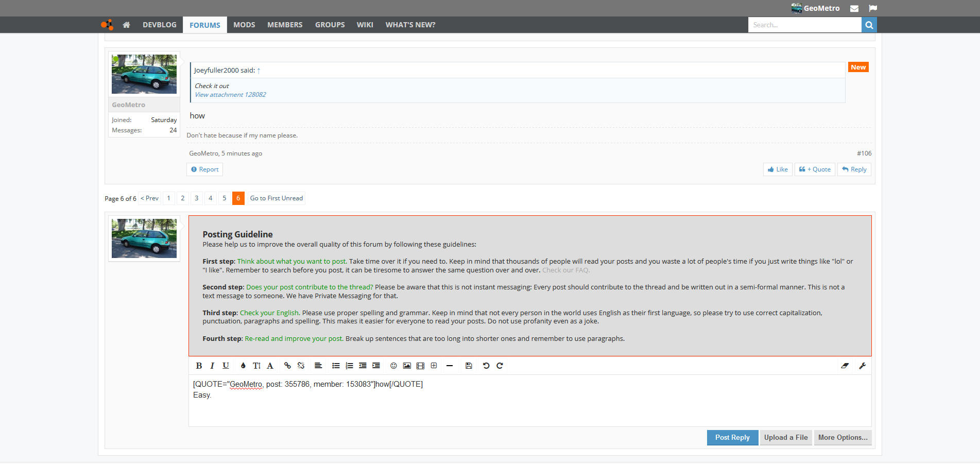The height and width of the screenshot is (464, 980).
Task: Open the MODS tab
Action: click(x=244, y=25)
